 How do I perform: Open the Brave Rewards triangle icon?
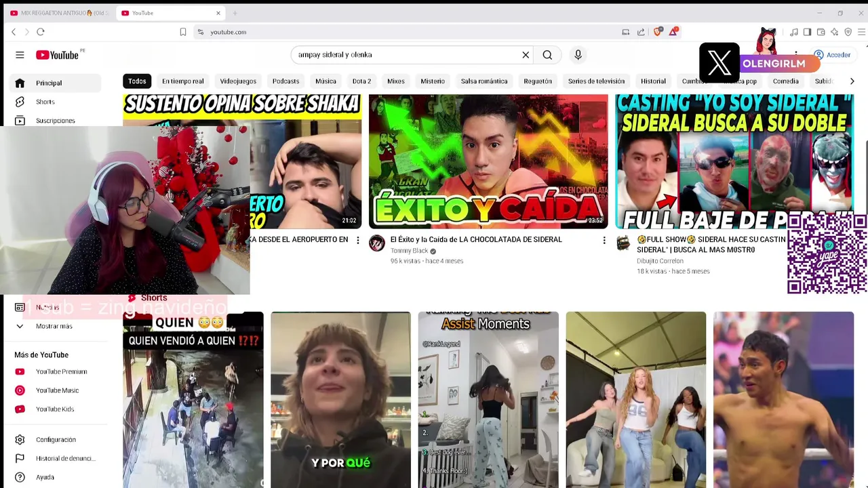tap(673, 32)
